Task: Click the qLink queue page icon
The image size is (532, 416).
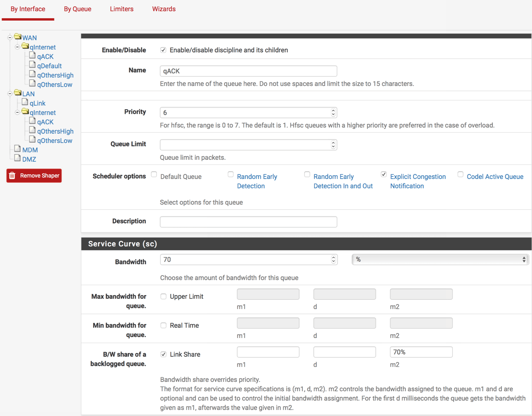Action: click(25, 102)
